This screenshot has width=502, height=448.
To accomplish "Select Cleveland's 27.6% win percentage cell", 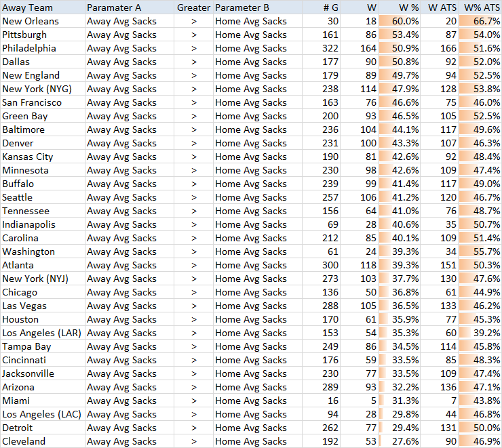I will pyautogui.click(x=400, y=441).
